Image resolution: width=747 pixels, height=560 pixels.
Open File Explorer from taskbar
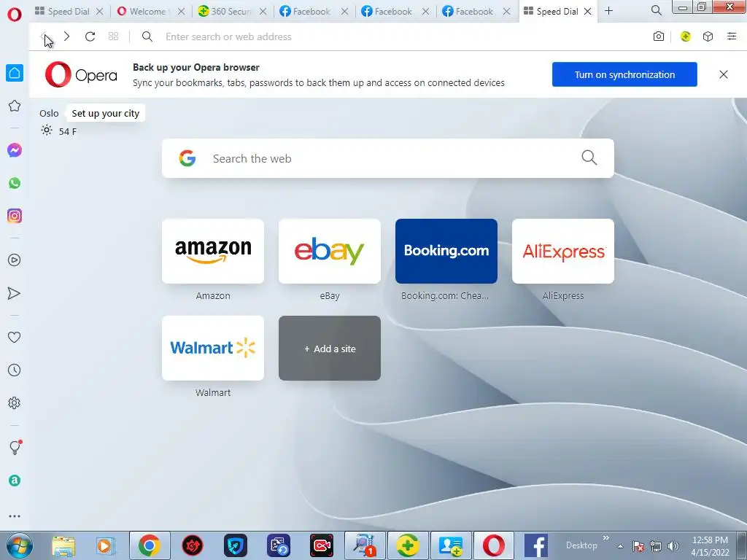(x=63, y=546)
